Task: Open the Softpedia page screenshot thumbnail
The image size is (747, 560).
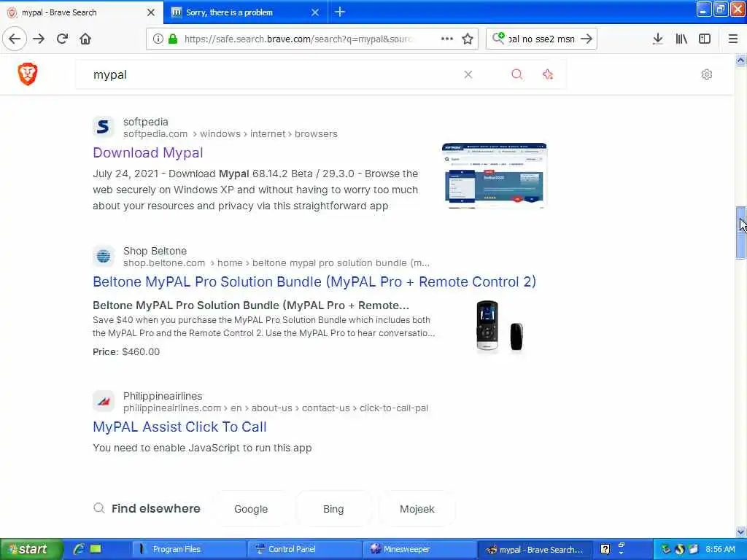Action: 494,176
